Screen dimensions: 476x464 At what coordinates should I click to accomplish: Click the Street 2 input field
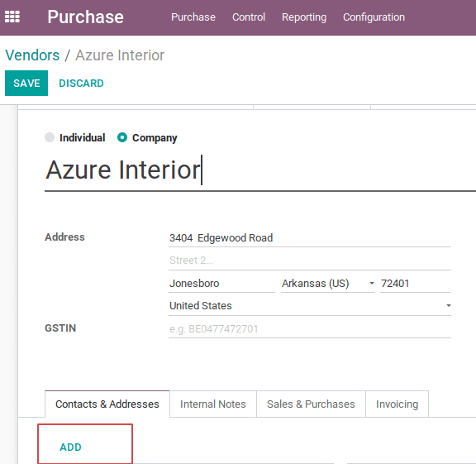[x=310, y=261]
